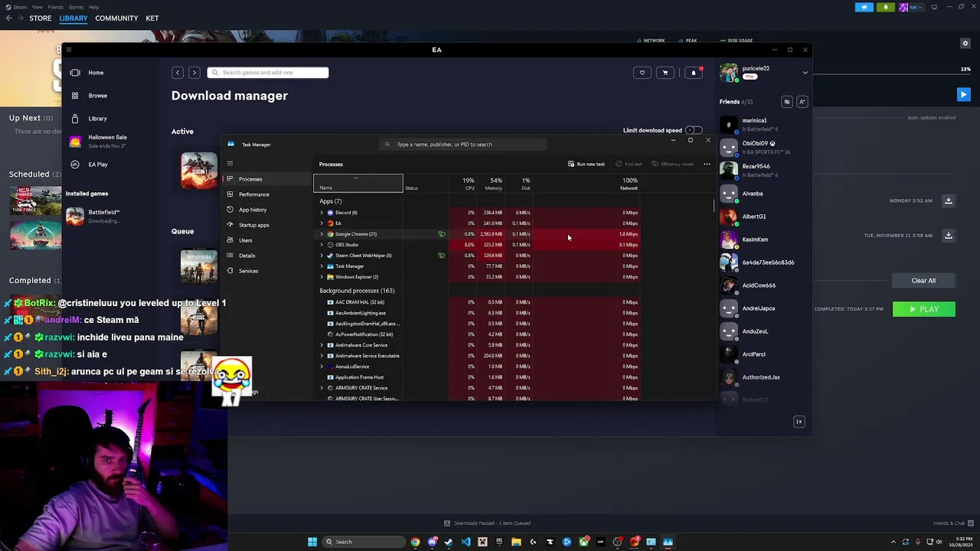Resume Steam download with blue play button
Image resolution: width=980 pixels, height=551 pixels.
[963, 95]
